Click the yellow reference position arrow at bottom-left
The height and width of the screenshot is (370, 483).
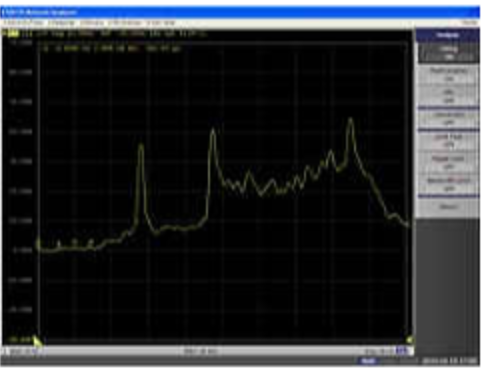point(37,341)
